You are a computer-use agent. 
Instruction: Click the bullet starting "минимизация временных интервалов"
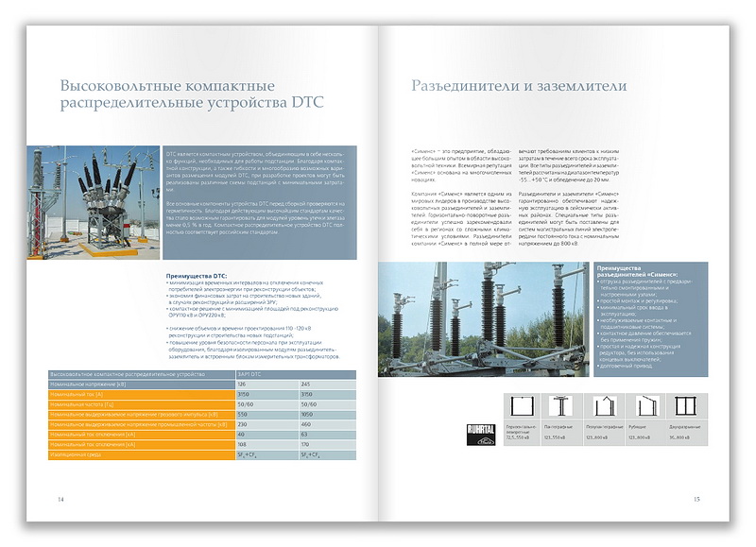click(245, 286)
